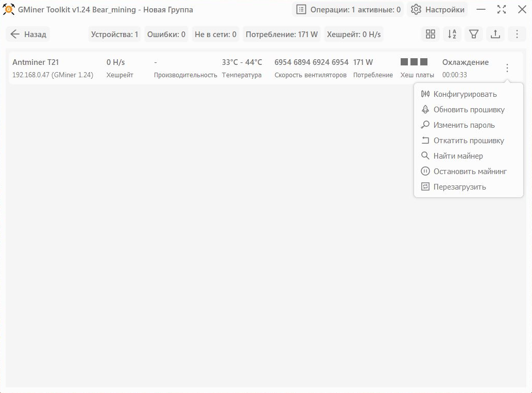The image size is (532, 393).
Task: Choose Остановить майнинг menu entry
Action: [469, 172]
